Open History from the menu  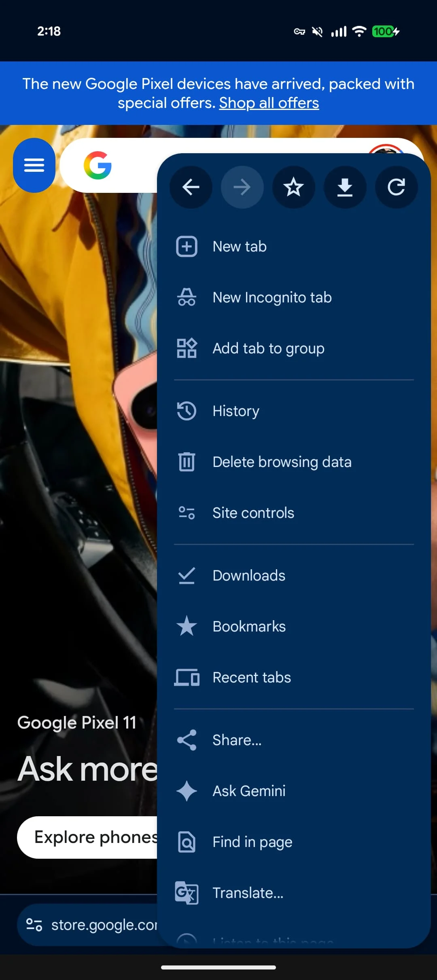tap(294, 411)
